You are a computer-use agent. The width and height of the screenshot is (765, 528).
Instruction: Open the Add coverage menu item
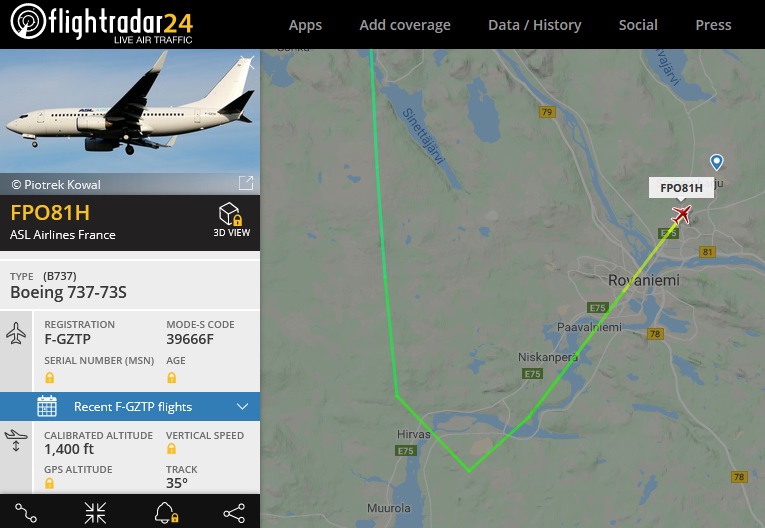405,25
